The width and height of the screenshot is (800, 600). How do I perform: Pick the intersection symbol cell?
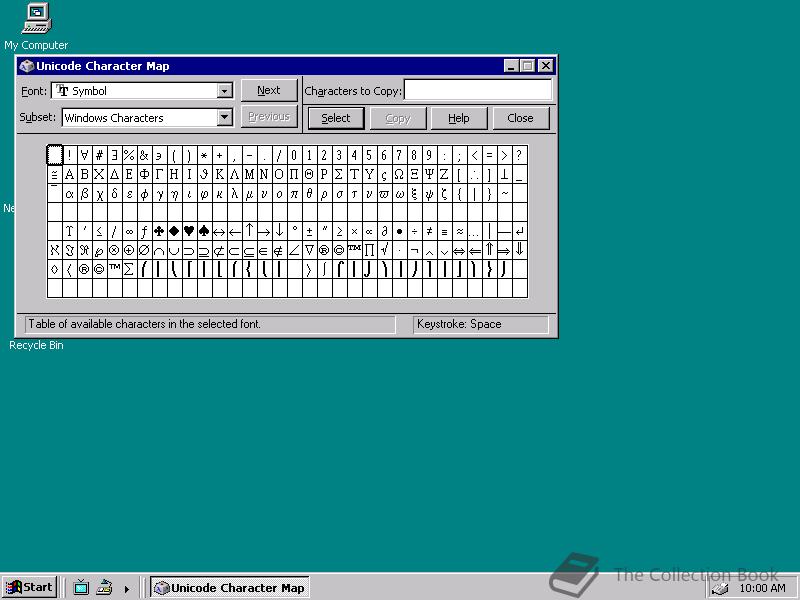160,250
